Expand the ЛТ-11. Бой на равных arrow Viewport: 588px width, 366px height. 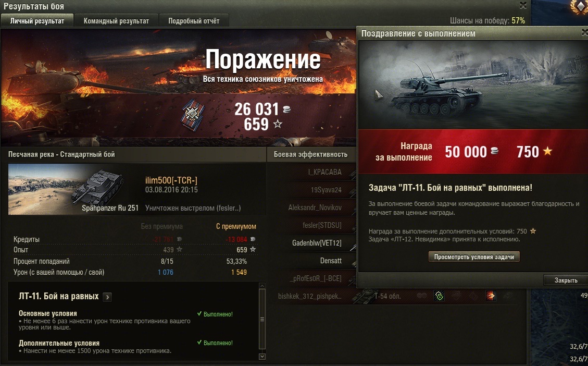pyautogui.click(x=107, y=297)
